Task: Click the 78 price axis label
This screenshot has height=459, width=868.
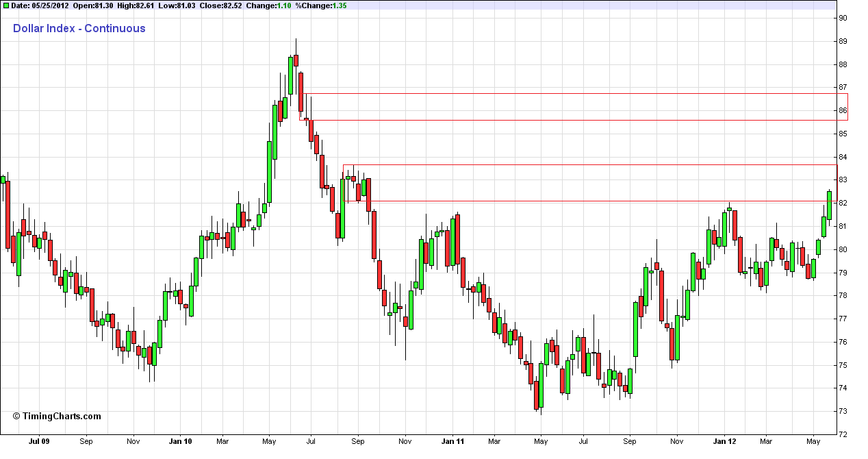Action: click(843, 295)
